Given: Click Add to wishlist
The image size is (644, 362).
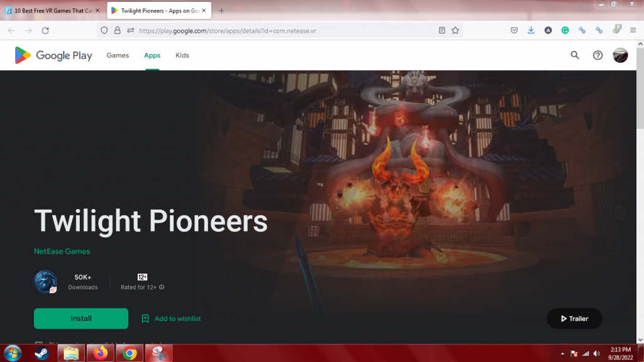Looking at the screenshot, I should [171, 319].
